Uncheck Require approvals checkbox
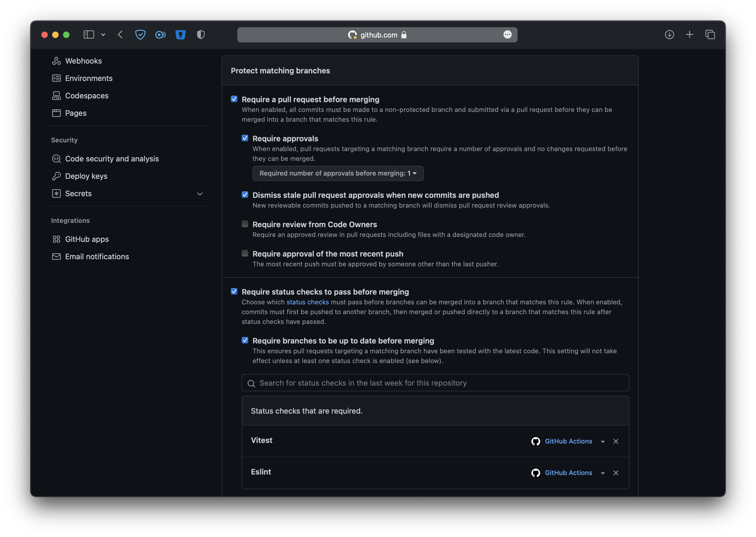 [245, 138]
